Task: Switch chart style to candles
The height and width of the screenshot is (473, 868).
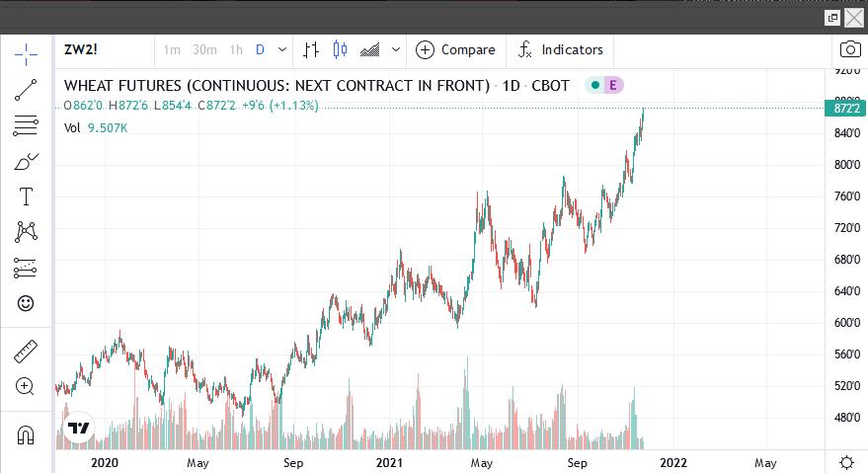Action: 341,49
